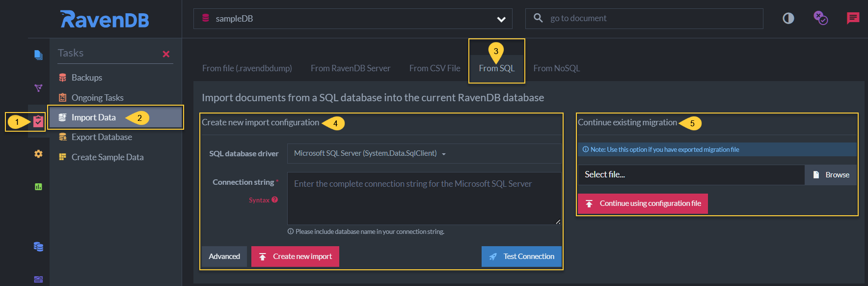Click the exported migration file note
The image size is (868, 286).
point(717,149)
